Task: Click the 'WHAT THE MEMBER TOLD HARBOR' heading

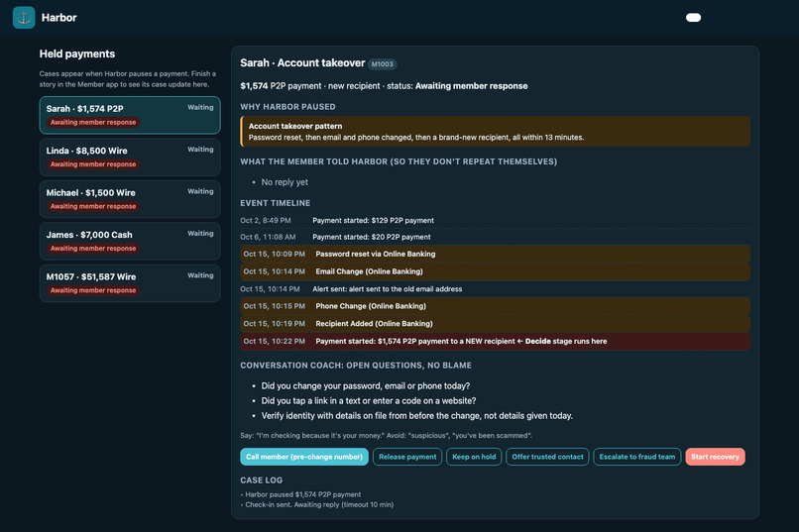Action: pos(399,161)
